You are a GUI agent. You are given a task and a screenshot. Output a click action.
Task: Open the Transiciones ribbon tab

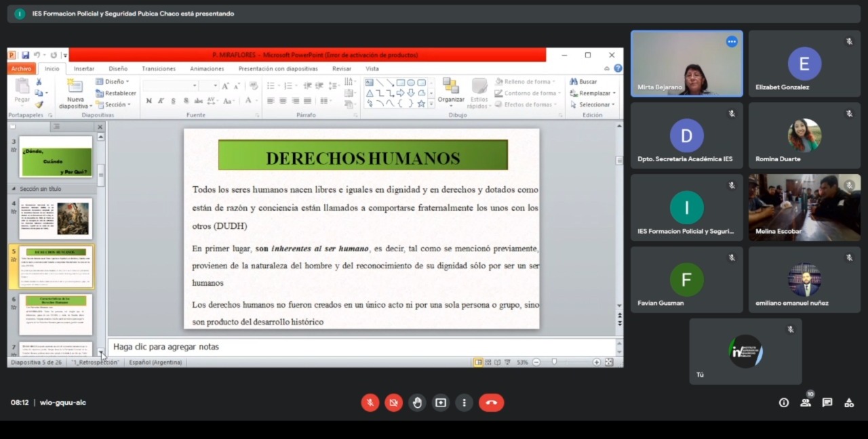[159, 68]
